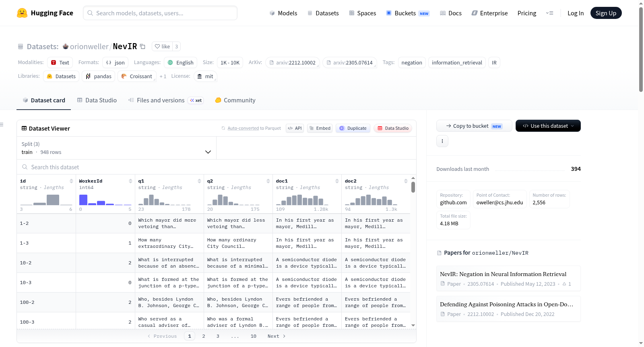Click the Hugging Face logo icon
This screenshot has width=644, height=347.
22,13
